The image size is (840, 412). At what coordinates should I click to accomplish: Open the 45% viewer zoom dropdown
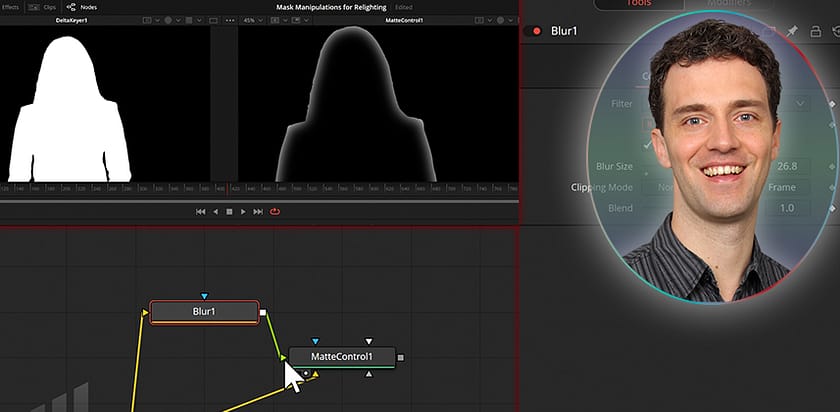253,20
